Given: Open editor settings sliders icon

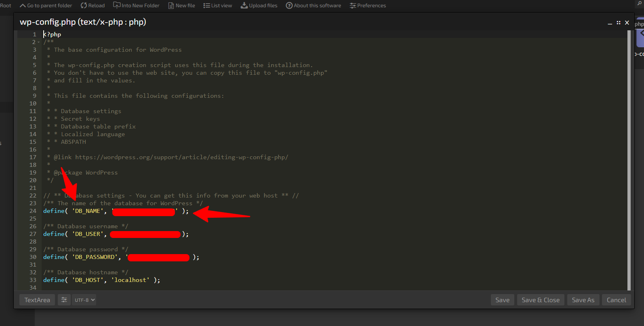Looking at the screenshot, I should pyautogui.click(x=64, y=300).
